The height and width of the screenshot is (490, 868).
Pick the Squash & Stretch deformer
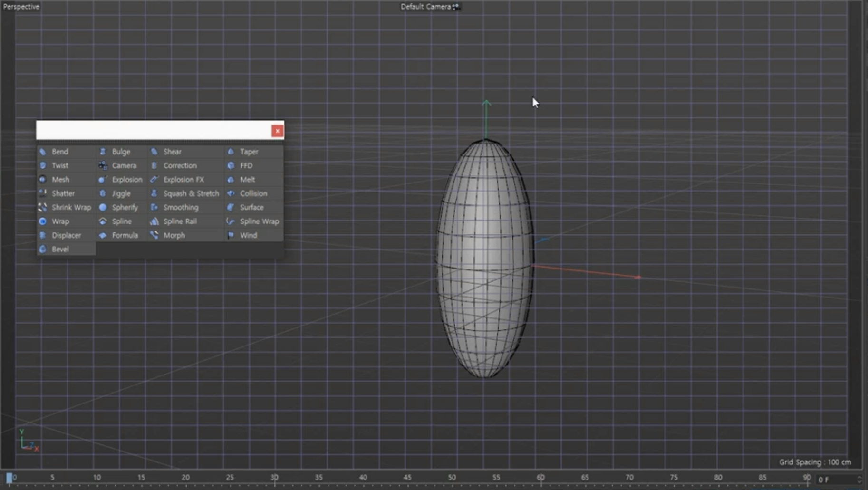coord(185,193)
